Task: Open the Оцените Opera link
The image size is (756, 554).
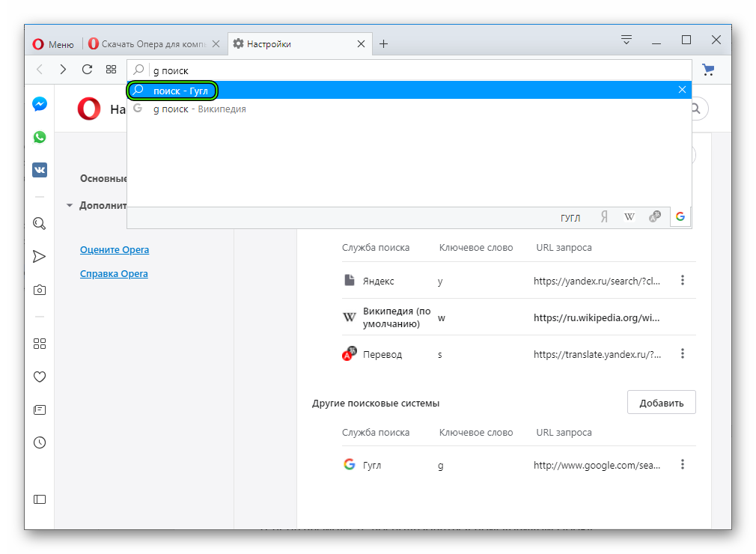Action: click(115, 250)
